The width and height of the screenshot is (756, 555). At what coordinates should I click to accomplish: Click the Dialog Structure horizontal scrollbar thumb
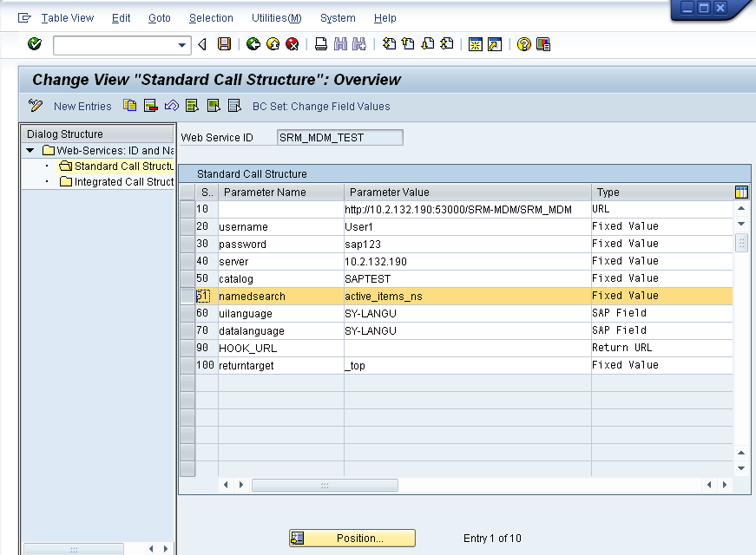pos(73,549)
